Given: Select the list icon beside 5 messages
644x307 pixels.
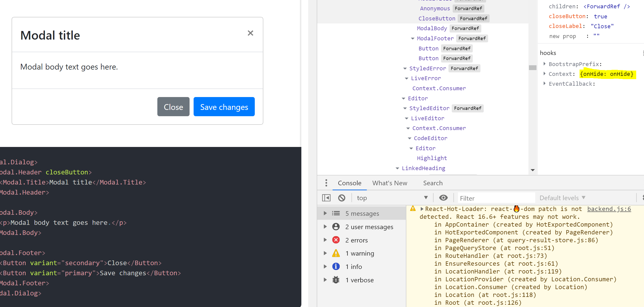Looking at the screenshot, I should pos(336,213).
